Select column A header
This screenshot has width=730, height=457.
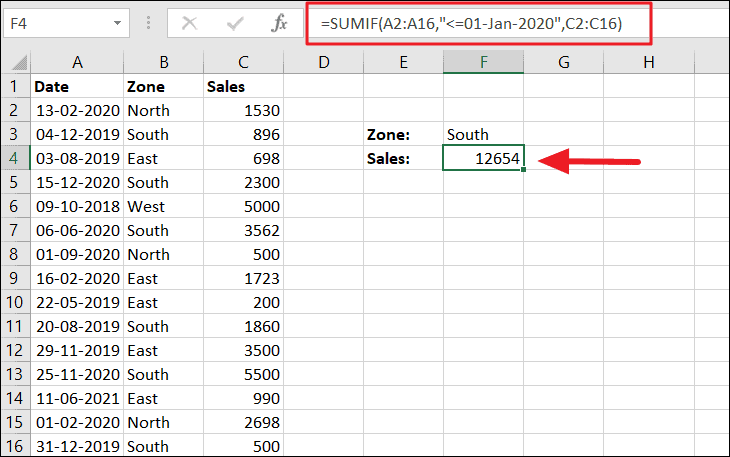pos(77,63)
